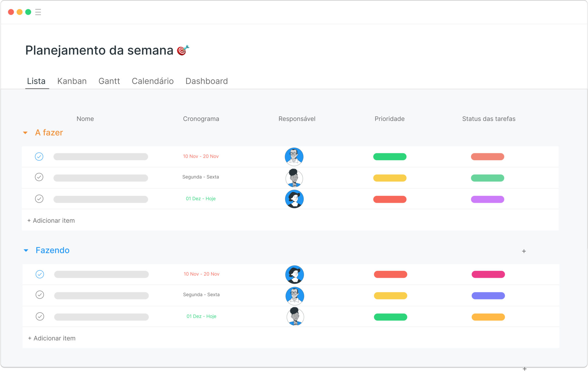The width and height of the screenshot is (588, 373).
Task: Select the avatar on A fazer's third row
Action: pyautogui.click(x=294, y=199)
